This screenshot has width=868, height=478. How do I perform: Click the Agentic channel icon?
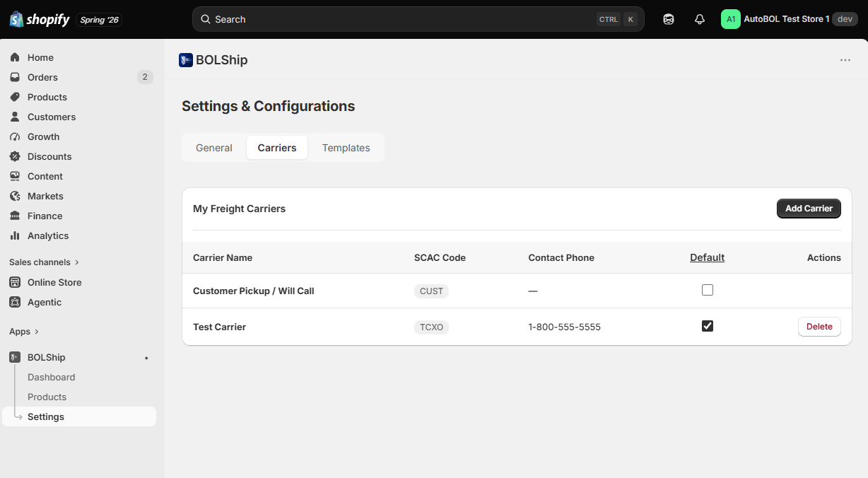click(15, 302)
